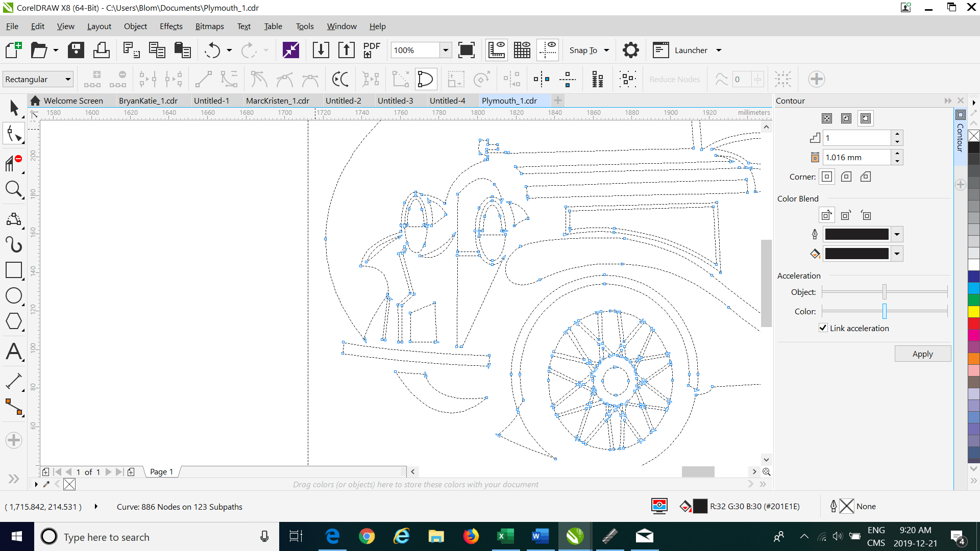Click the Apply button in Contour

coord(922,354)
